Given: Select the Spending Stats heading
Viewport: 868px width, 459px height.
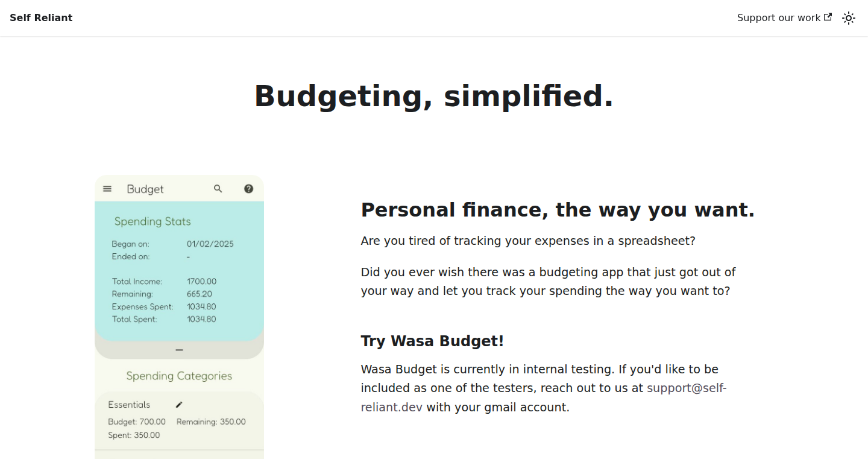Looking at the screenshot, I should coord(153,221).
